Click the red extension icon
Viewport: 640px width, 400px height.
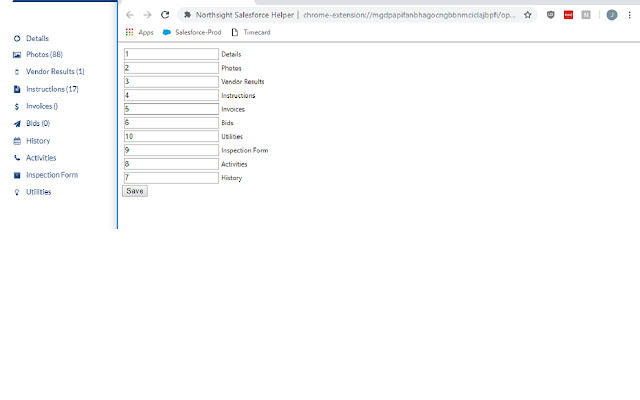pos(568,15)
